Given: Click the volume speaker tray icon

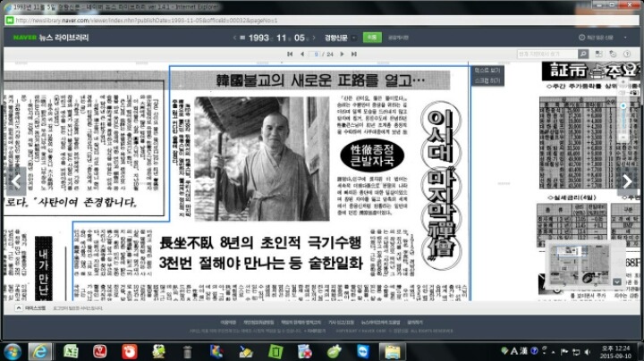Looking at the screenshot, I should (x=588, y=351).
